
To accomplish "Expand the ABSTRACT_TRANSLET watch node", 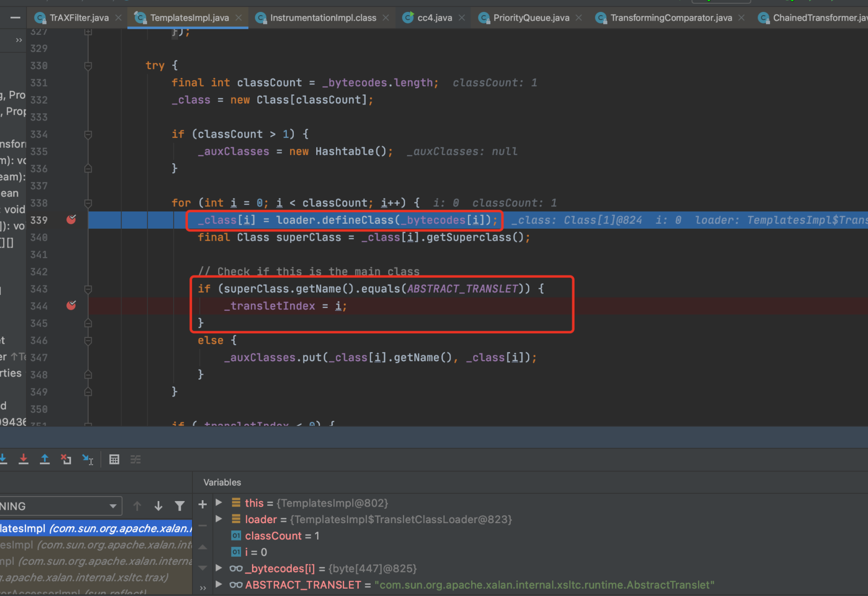I will click(219, 585).
